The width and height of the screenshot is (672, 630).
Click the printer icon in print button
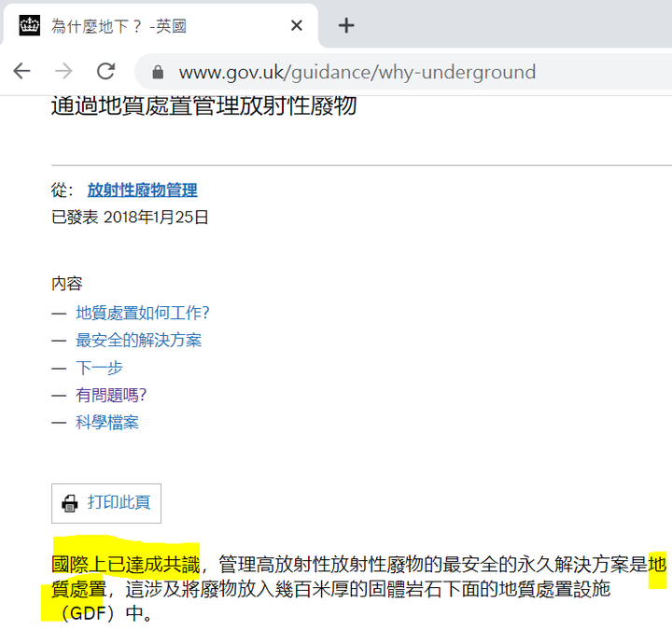pos(70,503)
